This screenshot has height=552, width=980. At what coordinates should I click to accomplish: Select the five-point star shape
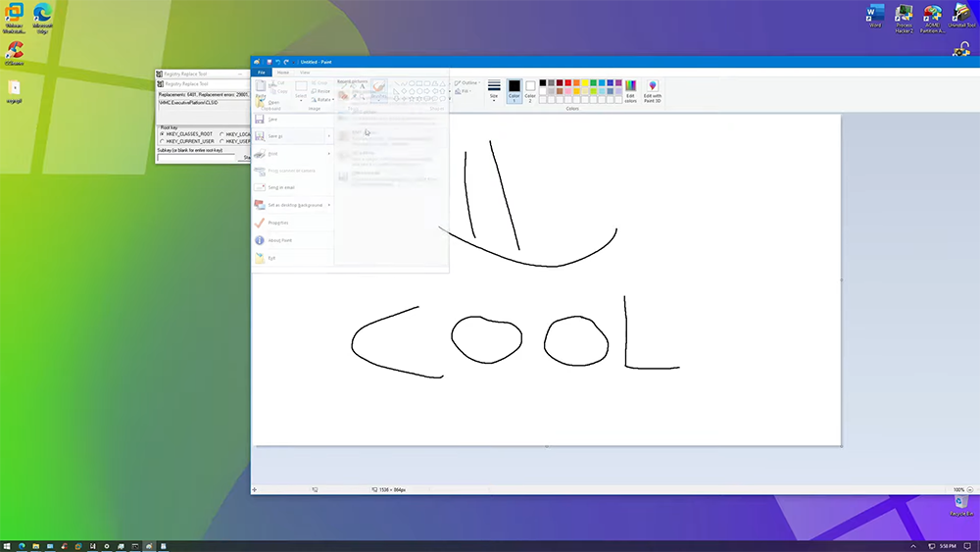pyautogui.click(x=412, y=99)
